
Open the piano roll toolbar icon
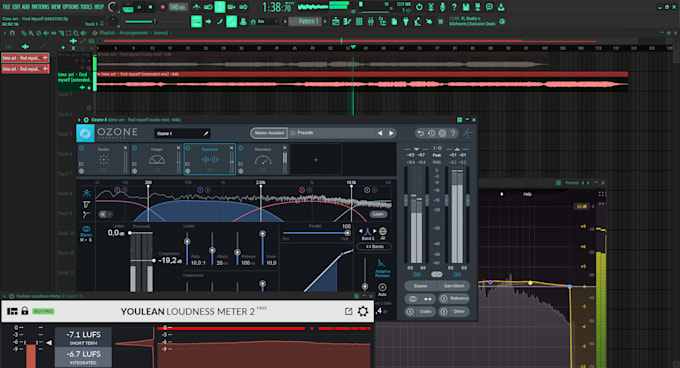pyautogui.click(x=347, y=21)
